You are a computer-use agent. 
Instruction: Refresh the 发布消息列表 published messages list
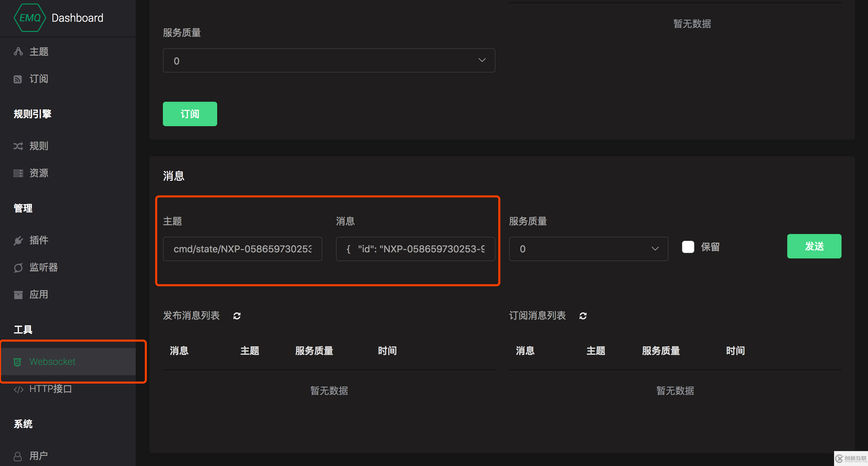coord(237,316)
